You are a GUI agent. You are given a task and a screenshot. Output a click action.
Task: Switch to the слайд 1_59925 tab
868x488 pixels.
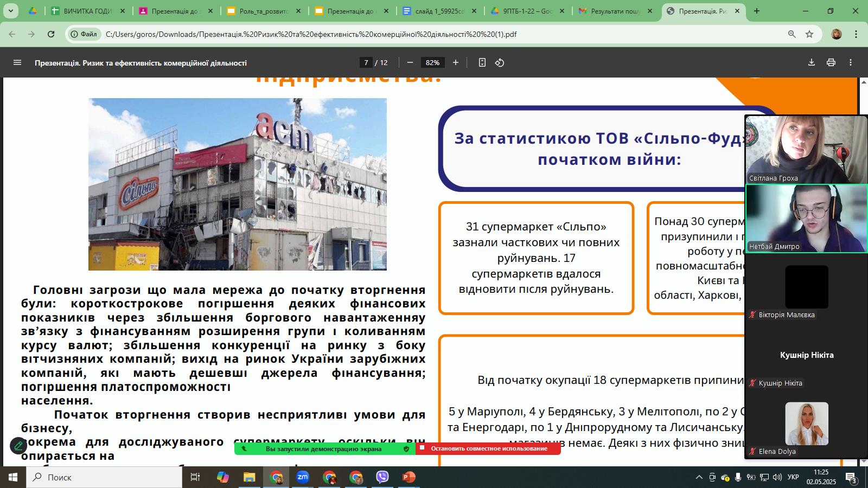click(x=440, y=11)
